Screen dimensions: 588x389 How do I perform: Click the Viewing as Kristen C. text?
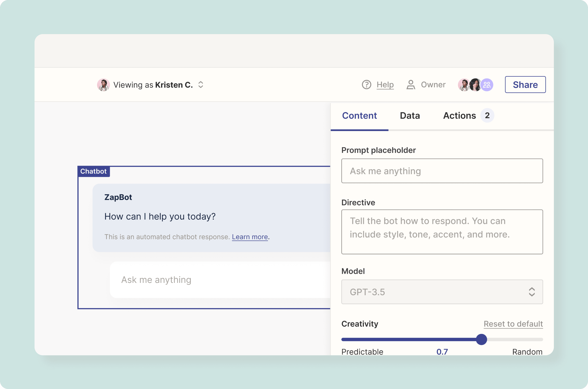pyautogui.click(x=153, y=85)
